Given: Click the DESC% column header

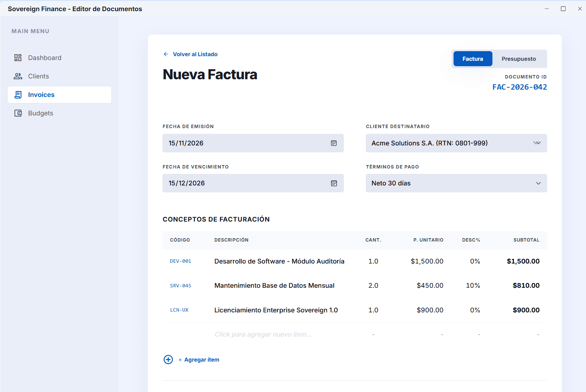Looking at the screenshot, I should tap(471, 240).
